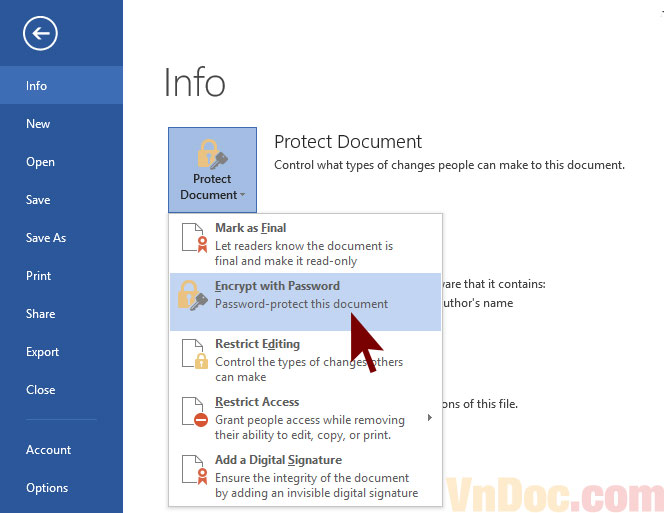Choose the Add a Digital Signature title
This screenshot has width=664, height=513.
tap(278, 460)
